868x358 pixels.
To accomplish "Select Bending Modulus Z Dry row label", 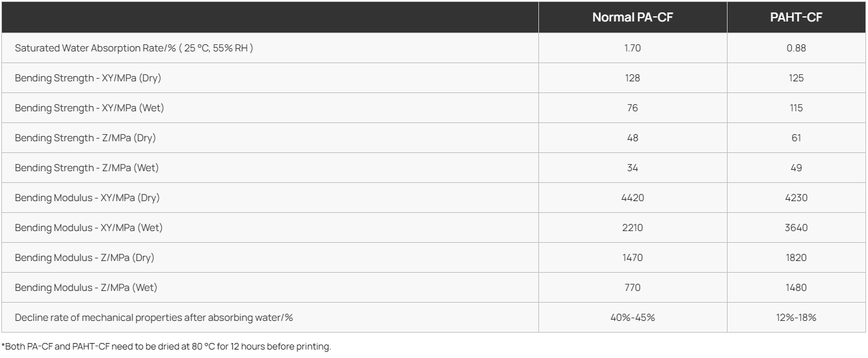I will pyautogui.click(x=85, y=258).
